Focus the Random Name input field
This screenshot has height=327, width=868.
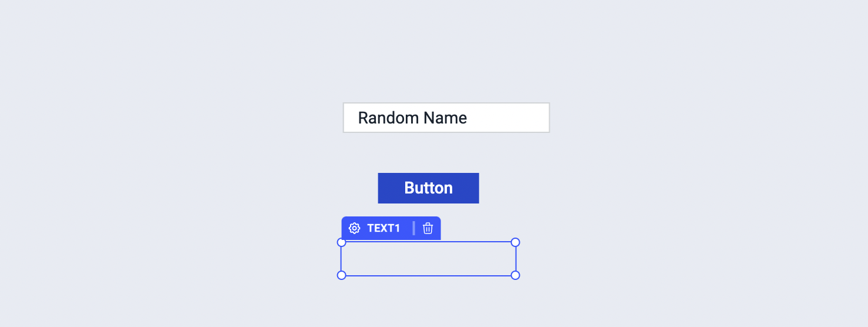446,118
